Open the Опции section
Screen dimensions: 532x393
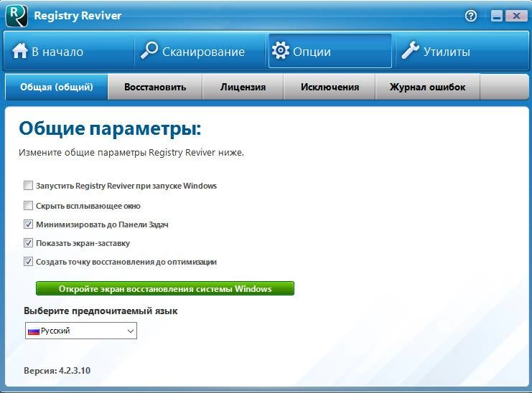pos(330,51)
